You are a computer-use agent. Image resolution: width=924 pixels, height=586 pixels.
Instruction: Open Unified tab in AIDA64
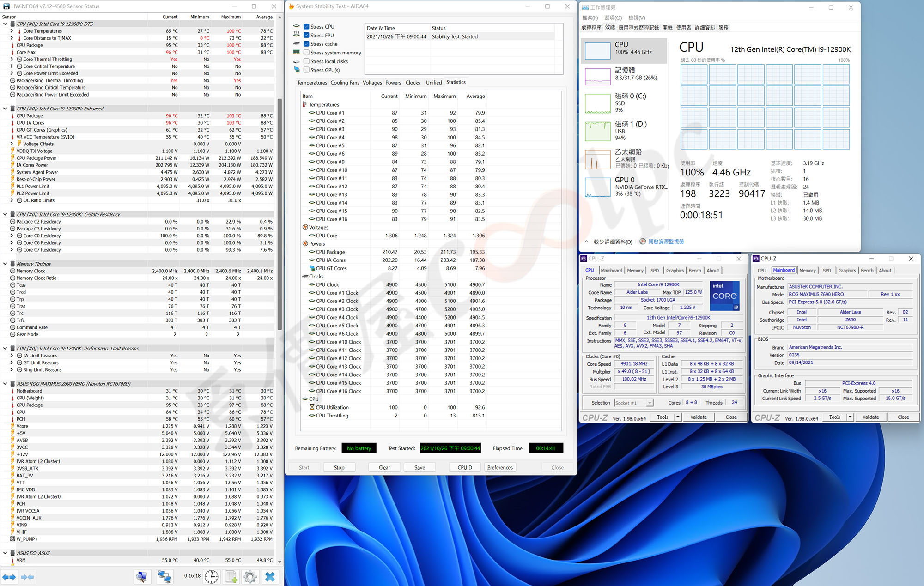[x=434, y=83]
